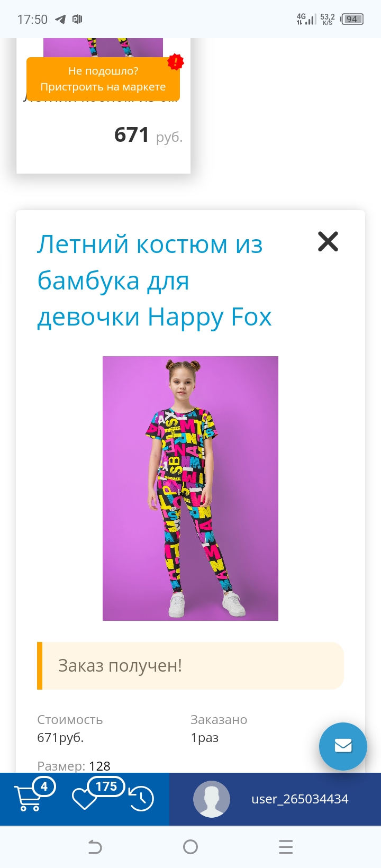Open the 'Летний костюм из бамбука' title link
Image resolution: width=381 pixels, height=868 pixels.
[x=155, y=281]
